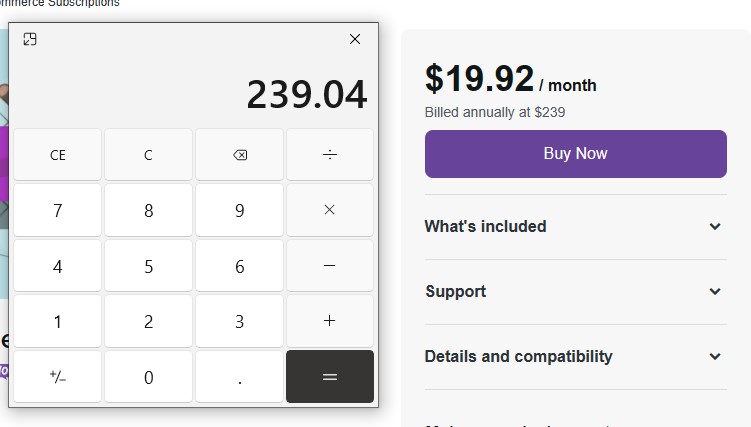Click the backspace icon on calculator

pyautogui.click(x=239, y=155)
